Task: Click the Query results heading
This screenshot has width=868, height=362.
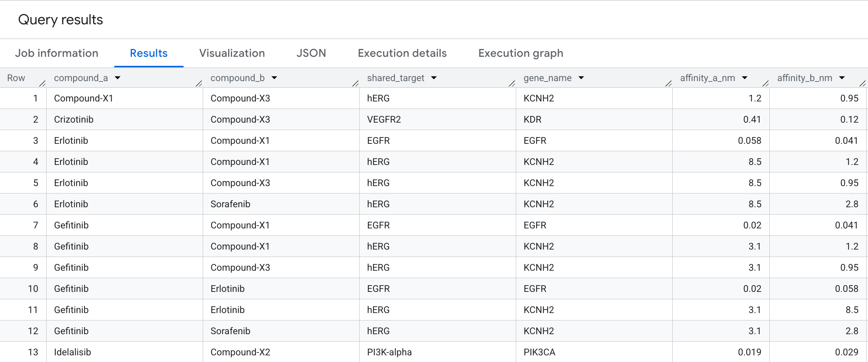Action: pos(61,20)
